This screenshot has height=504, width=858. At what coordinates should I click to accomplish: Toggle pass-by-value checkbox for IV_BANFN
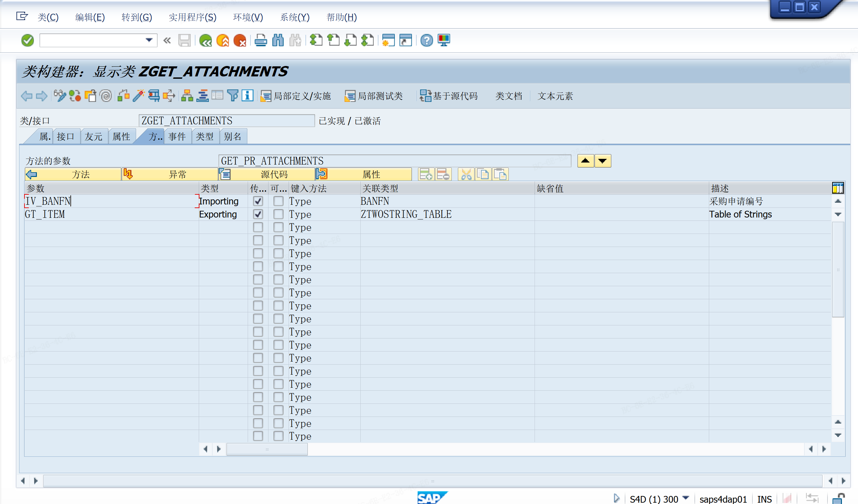(258, 201)
